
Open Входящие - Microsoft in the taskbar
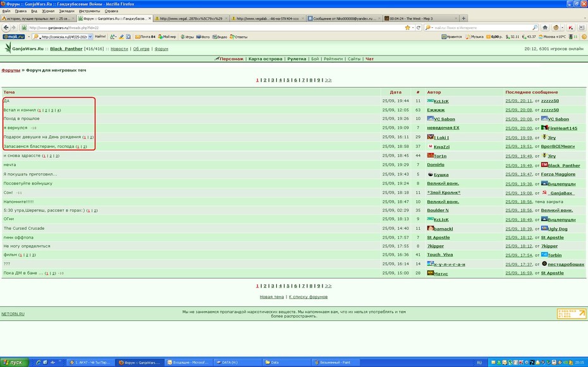coord(188,363)
